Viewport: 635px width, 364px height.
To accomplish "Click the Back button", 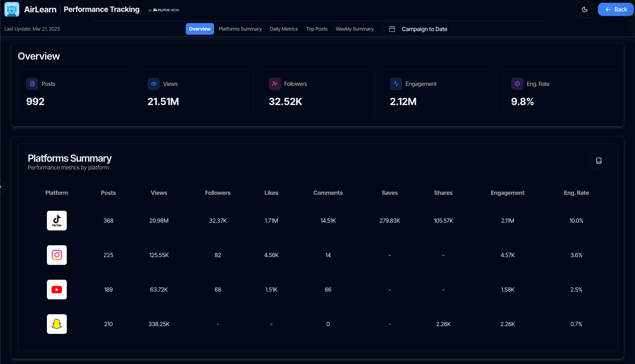I will tap(616, 9).
